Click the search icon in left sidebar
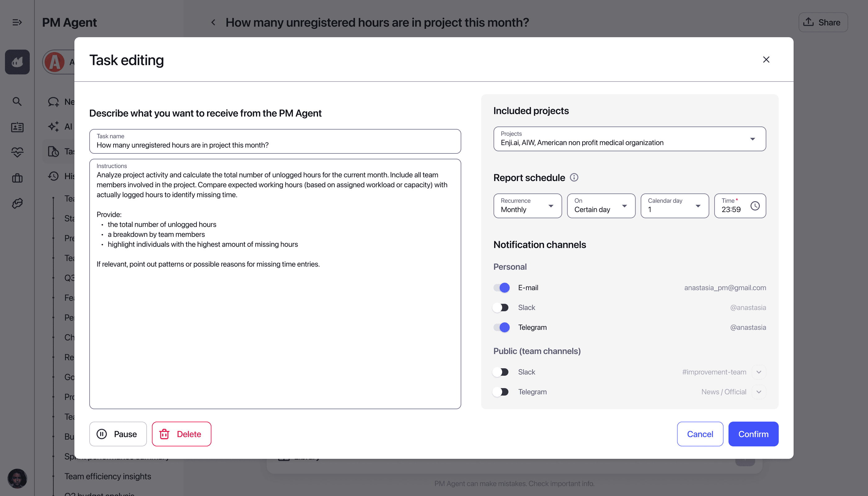Viewport: 868px width, 496px height. tap(17, 101)
